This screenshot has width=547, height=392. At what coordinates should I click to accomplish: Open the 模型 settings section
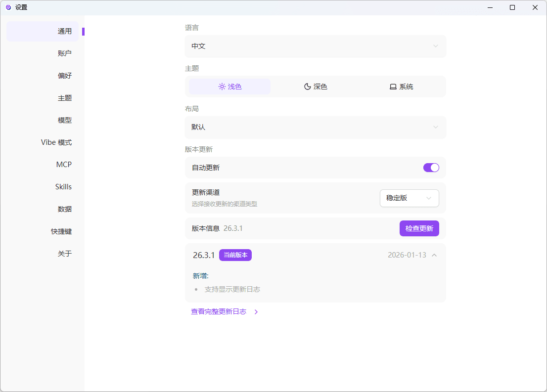pyautogui.click(x=43, y=120)
